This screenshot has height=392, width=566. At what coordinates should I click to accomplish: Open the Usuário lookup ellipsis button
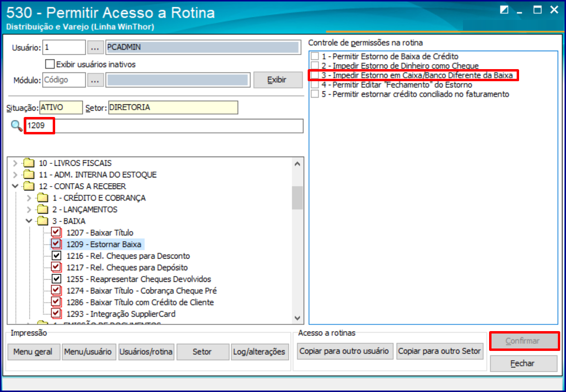tap(95, 47)
